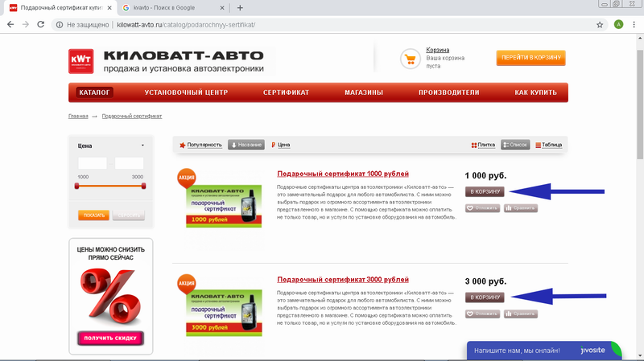Click the left price slider handle
644x361 pixels.
pos(76,187)
